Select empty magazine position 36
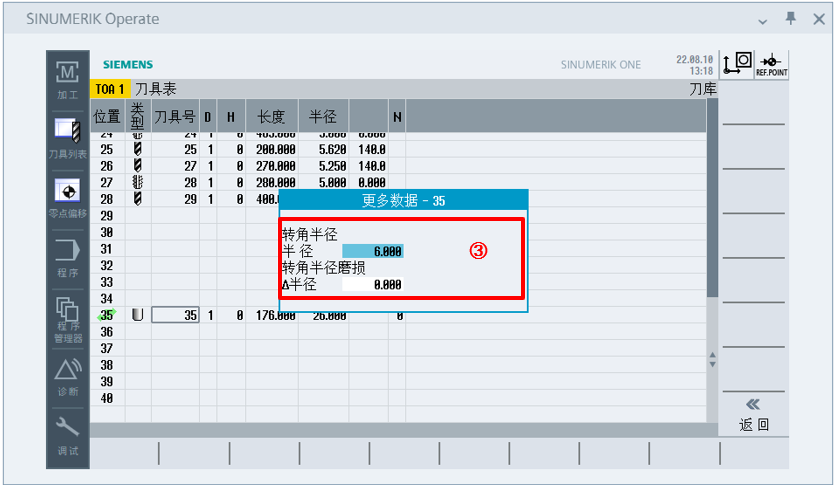This screenshot has width=834, height=485. 106,331
